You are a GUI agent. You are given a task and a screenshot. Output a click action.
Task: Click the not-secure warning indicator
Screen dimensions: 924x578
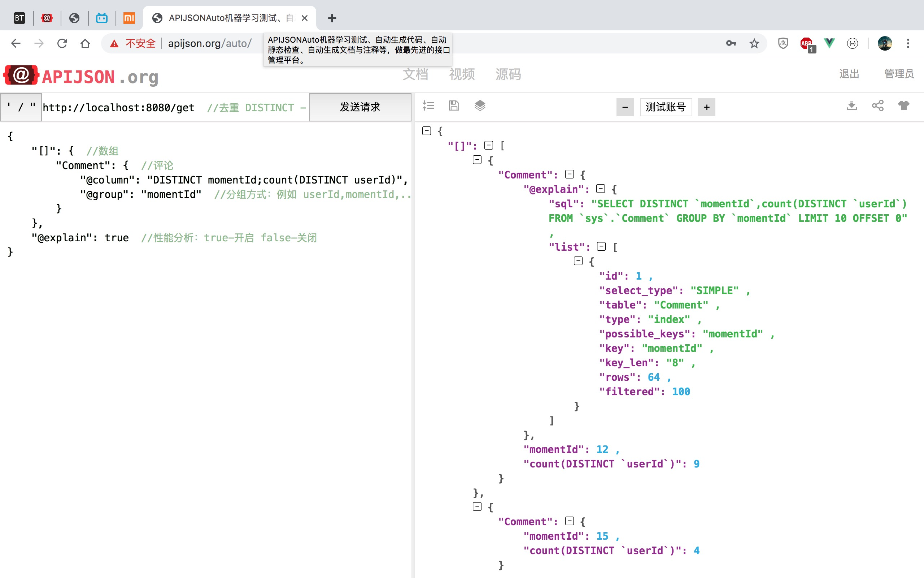pos(132,43)
